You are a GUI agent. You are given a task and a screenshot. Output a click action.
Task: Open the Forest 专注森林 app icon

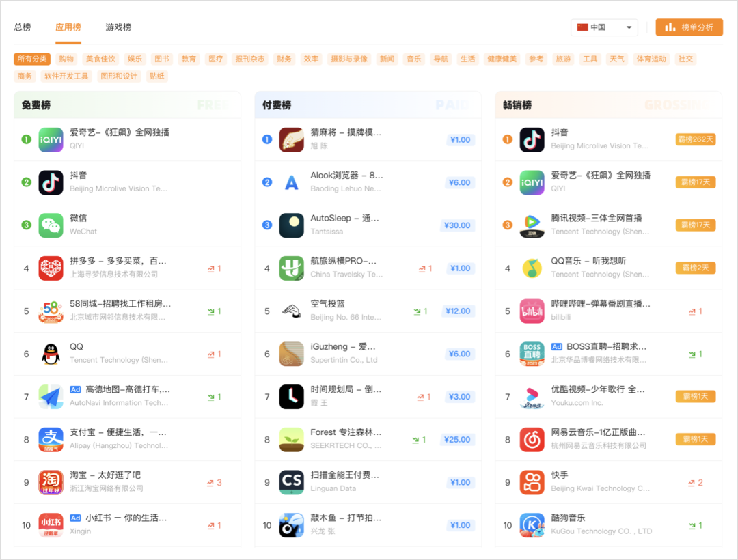291,439
